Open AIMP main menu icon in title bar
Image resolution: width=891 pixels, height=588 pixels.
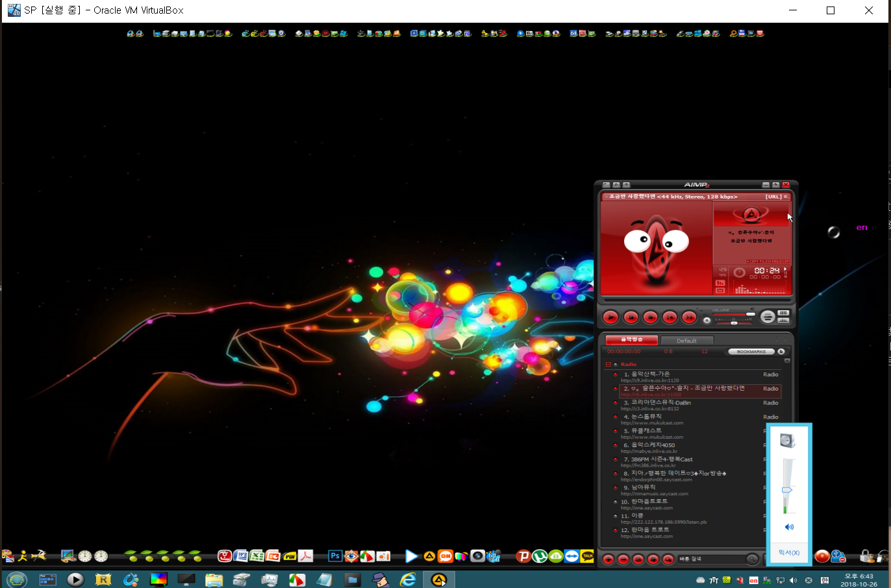pos(606,184)
